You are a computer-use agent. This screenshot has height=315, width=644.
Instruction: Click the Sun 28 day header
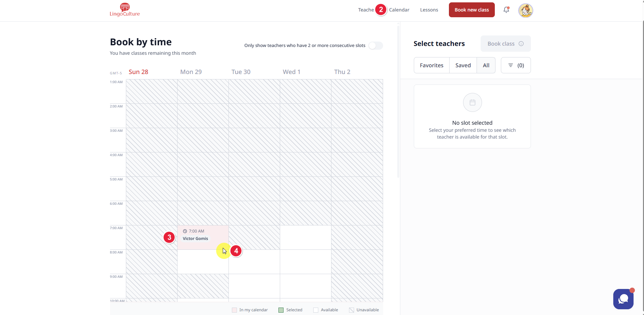(x=138, y=72)
